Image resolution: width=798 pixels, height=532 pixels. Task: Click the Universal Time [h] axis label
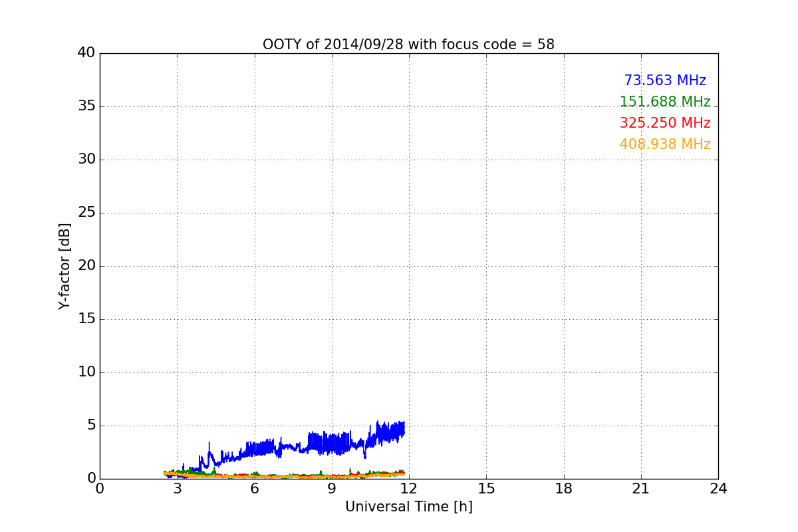point(408,507)
